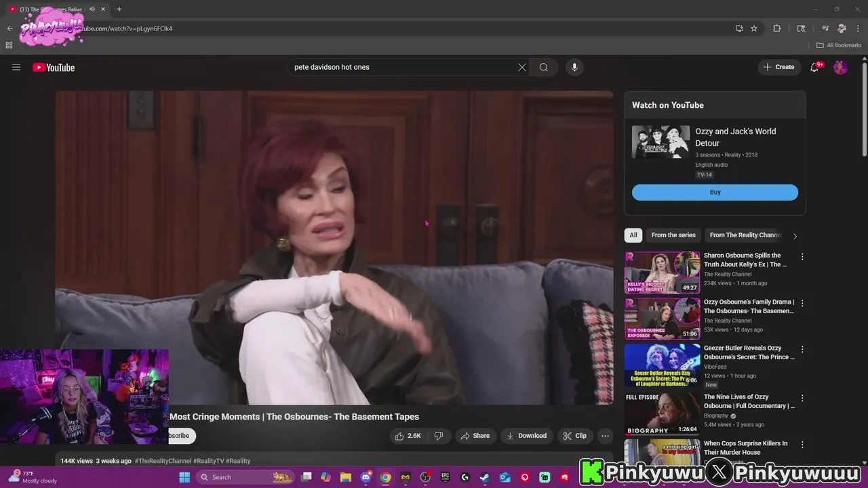Viewport: 868px width, 488px height.
Task: Open a new browser tab
Action: [x=119, y=9]
